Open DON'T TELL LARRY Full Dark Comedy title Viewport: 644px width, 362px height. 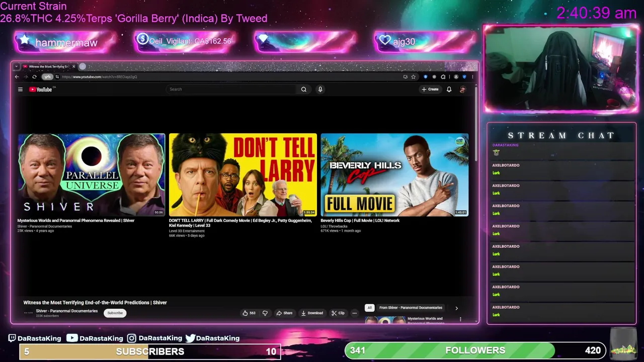click(x=240, y=223)
